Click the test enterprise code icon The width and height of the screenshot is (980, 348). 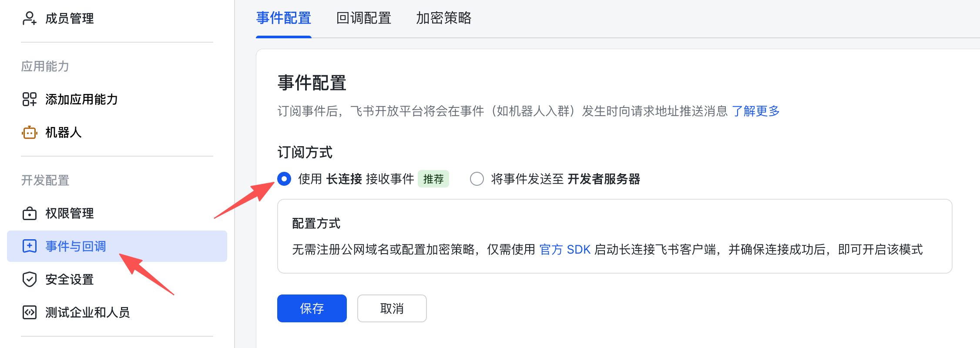29,312
